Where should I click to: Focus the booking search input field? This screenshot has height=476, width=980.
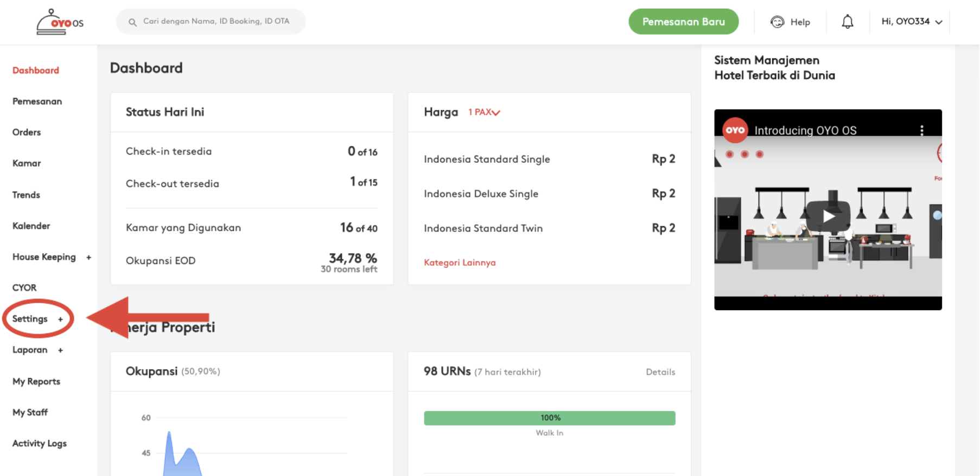coord(211,22)
